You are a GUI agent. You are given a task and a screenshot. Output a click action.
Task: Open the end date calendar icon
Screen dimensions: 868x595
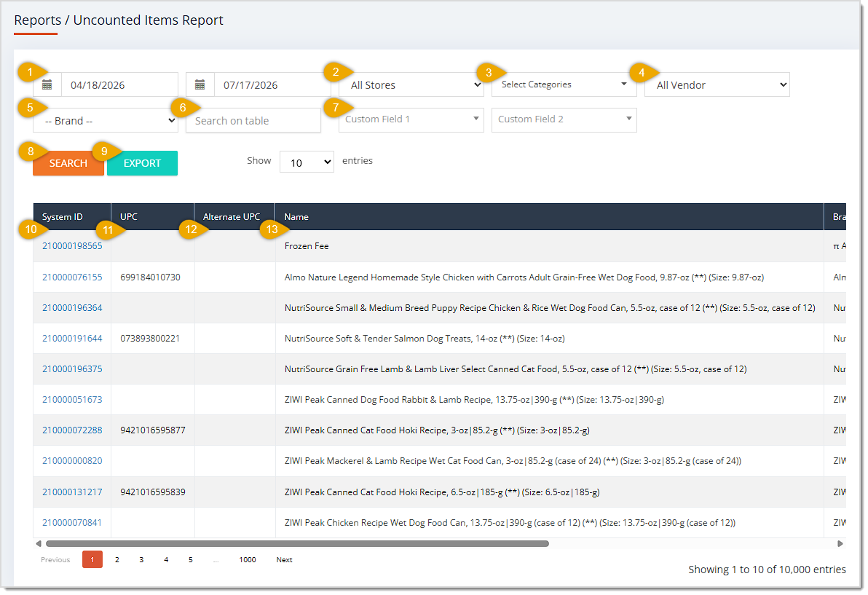point(200,84)
